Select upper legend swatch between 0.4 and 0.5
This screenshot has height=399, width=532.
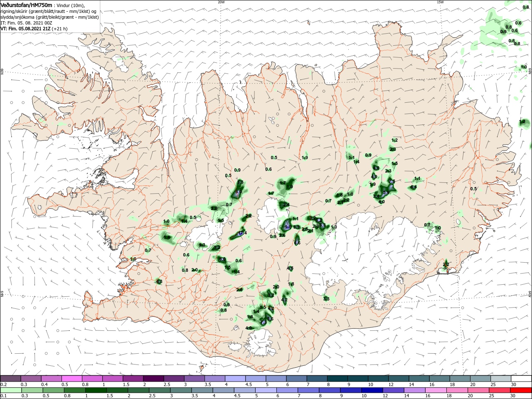tap(52, 378)
